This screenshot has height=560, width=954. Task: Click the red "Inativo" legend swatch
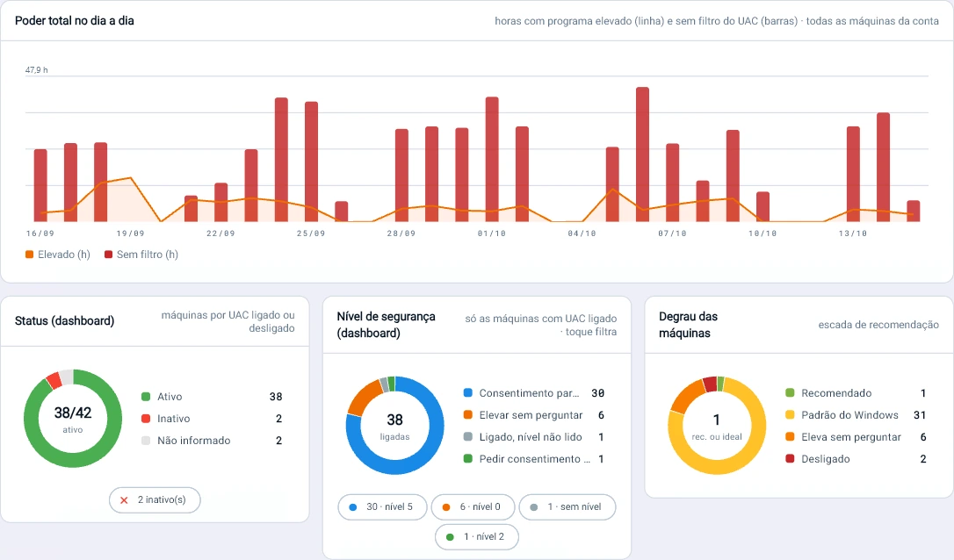pyautogui.click(x=146, y=419)
